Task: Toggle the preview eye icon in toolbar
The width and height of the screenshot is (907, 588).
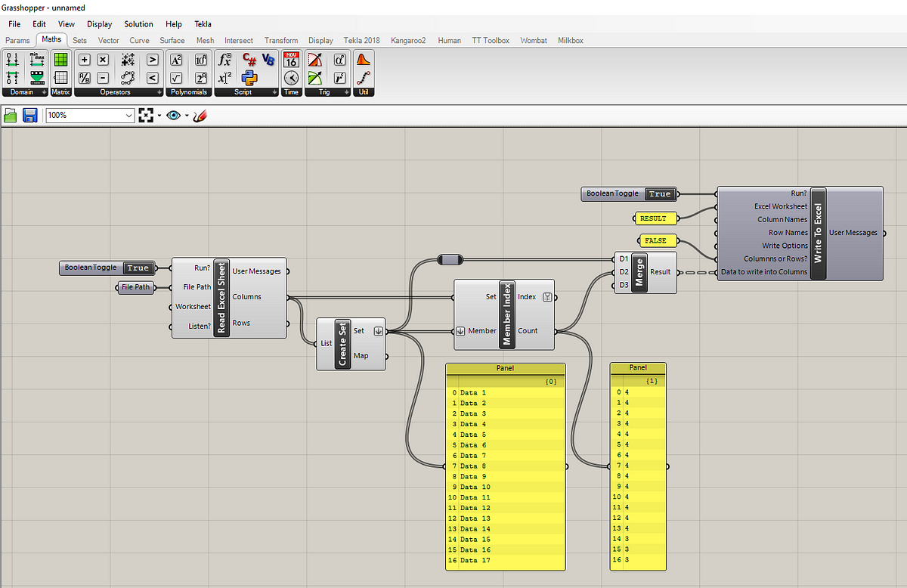Action: tap(174, 115)
